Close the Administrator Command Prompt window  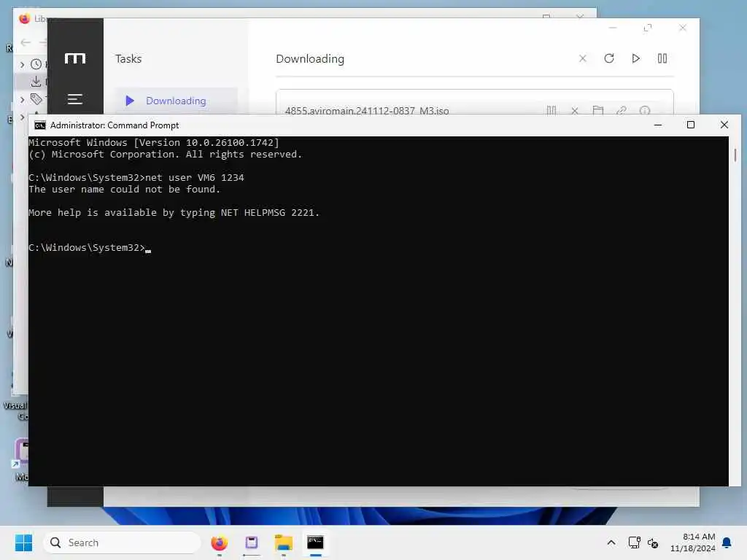(724, 125)
